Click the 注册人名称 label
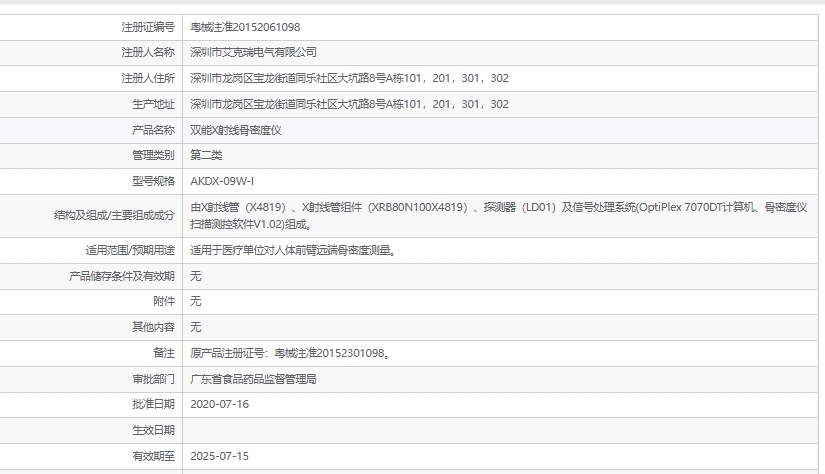 point(148,53)
